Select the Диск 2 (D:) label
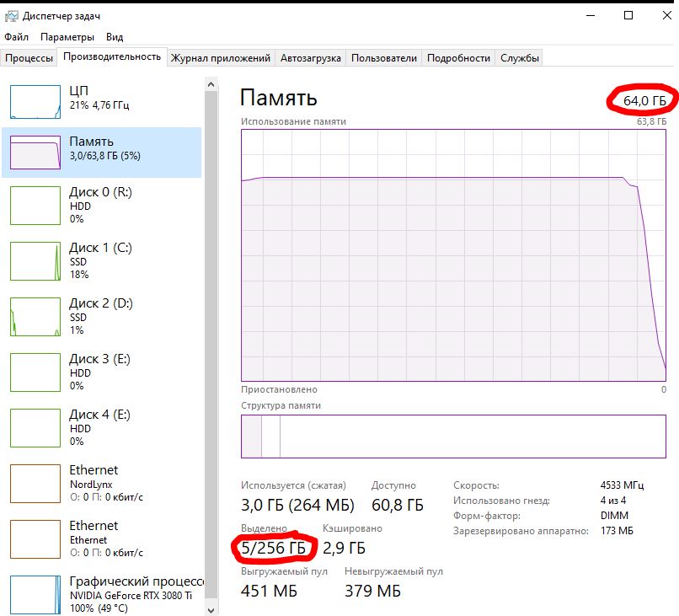 click(101, 303)
